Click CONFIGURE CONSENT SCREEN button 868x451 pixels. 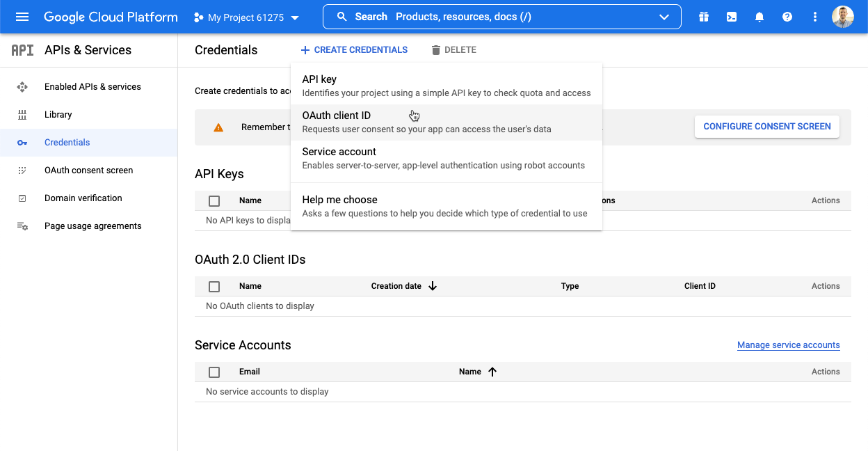tap(767, 127)
